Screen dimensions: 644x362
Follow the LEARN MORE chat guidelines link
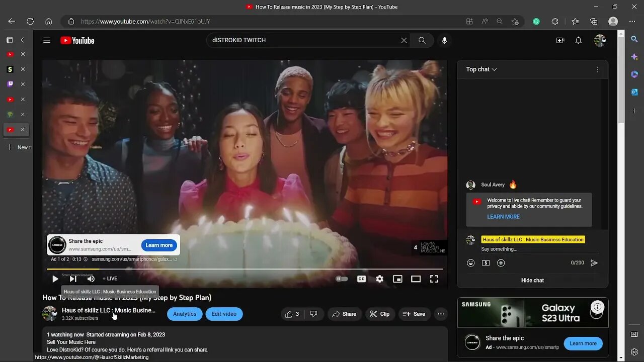coord(503,217)
